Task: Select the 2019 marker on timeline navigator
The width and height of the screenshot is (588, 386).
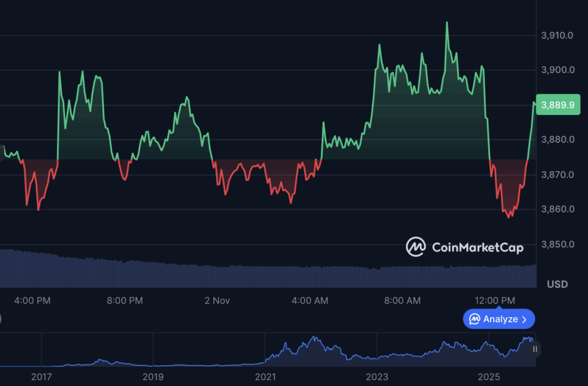Action: (x=153, y=377)
